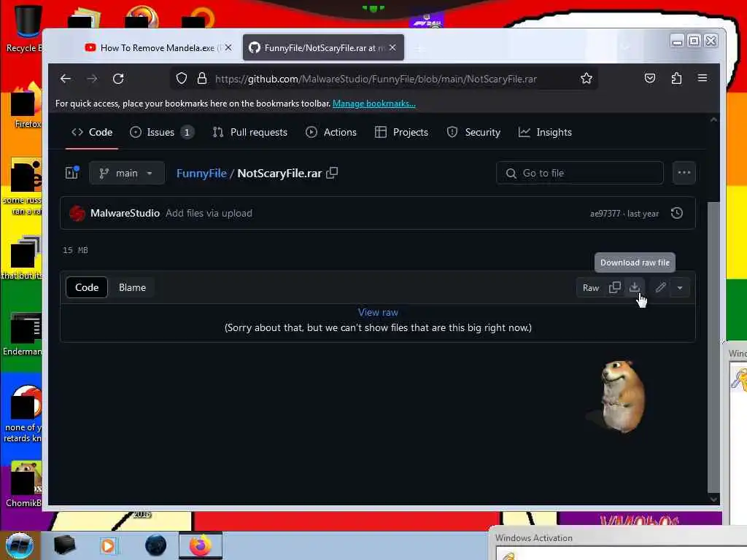747x560 pixels.
Task: Follow the View raw link
Action: tap(378, 312)
